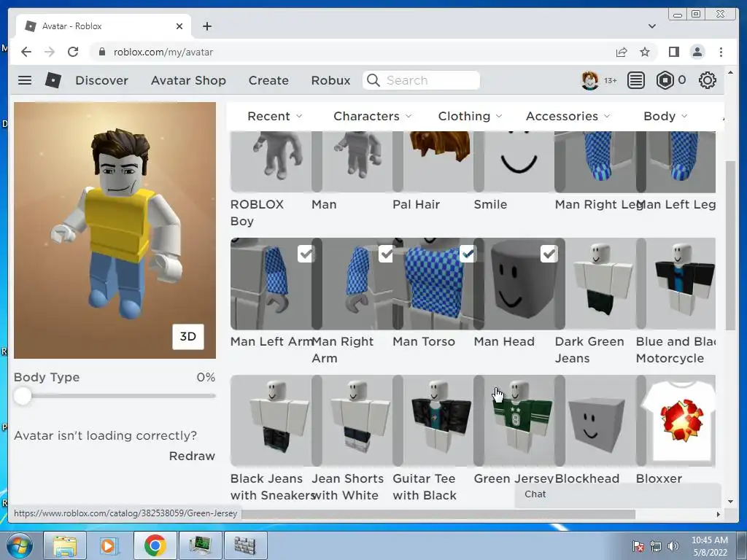Open the Discover menu item

coord(101,80)
